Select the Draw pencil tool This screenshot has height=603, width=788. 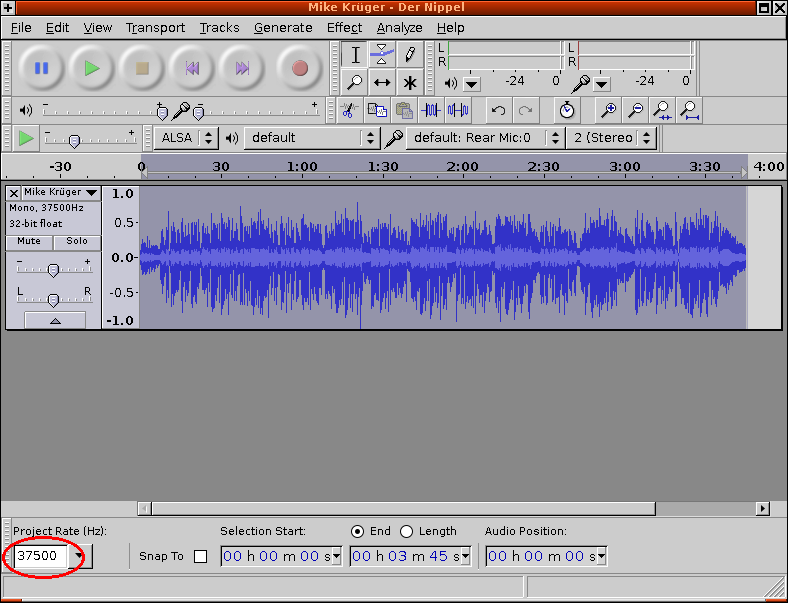click(x=409, y=54)
